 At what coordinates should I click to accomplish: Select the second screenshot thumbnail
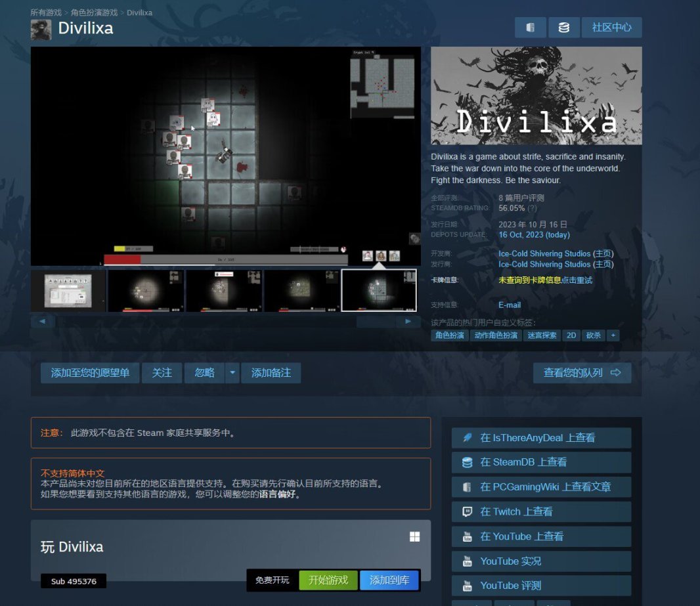click(x=146, y=290)
